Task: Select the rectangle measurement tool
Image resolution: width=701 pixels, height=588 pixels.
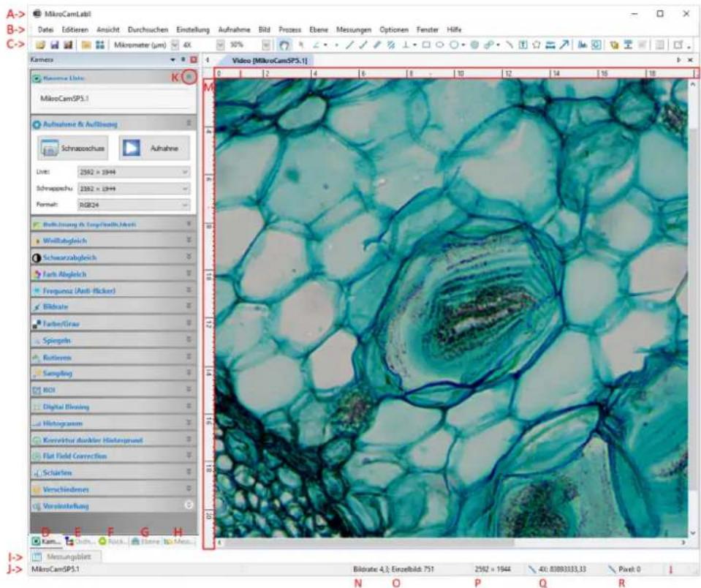Action: click(426, 45)
